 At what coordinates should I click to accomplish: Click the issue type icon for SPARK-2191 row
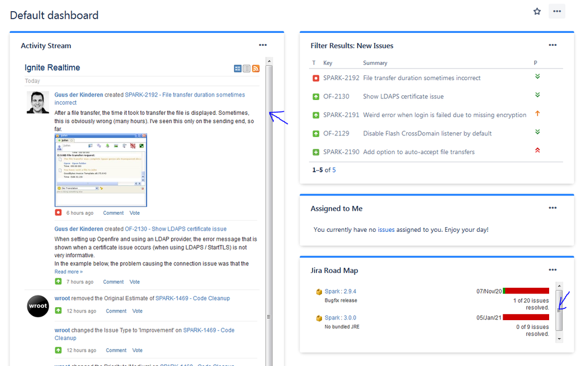click(x=315, y=115)
